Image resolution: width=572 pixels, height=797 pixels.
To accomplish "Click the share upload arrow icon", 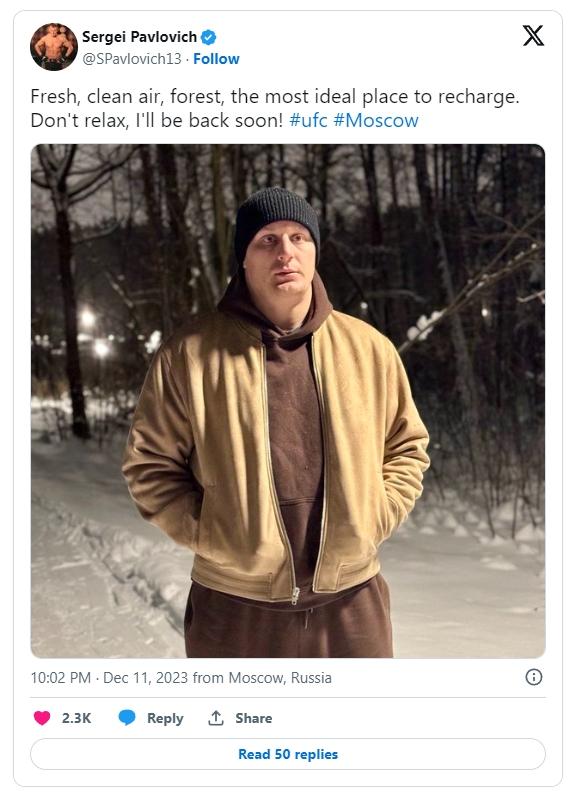I will click(x=216, y=718).
